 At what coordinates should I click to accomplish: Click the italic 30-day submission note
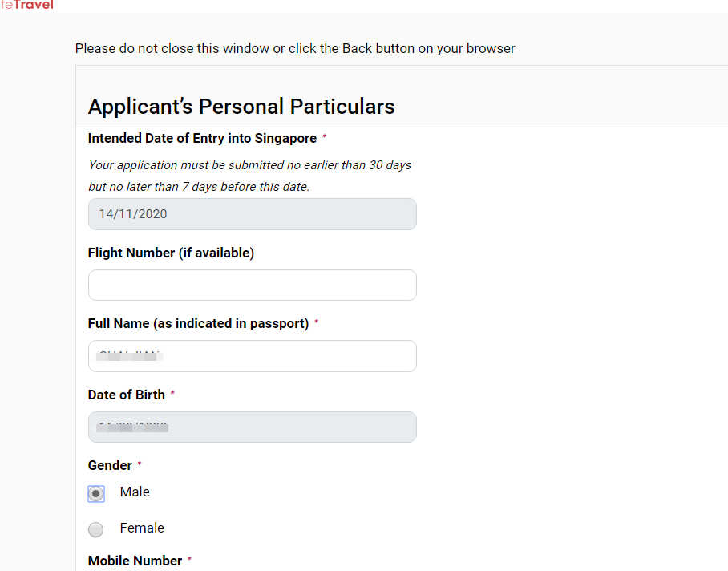(249, 165)
